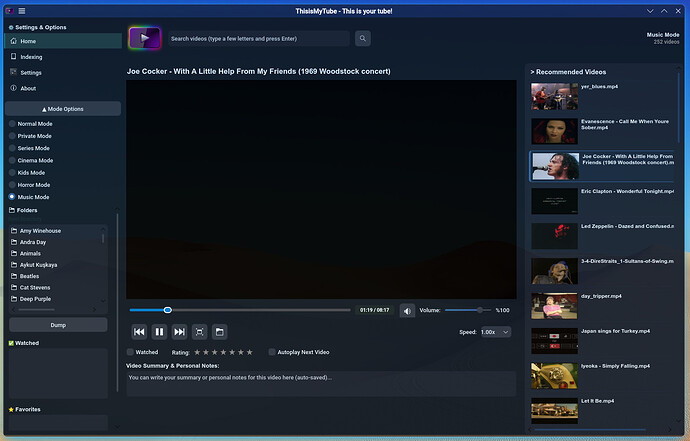The image size is (690, 441).
Task: Click the ThisIsMyTube logo icon
Action: 145,38
